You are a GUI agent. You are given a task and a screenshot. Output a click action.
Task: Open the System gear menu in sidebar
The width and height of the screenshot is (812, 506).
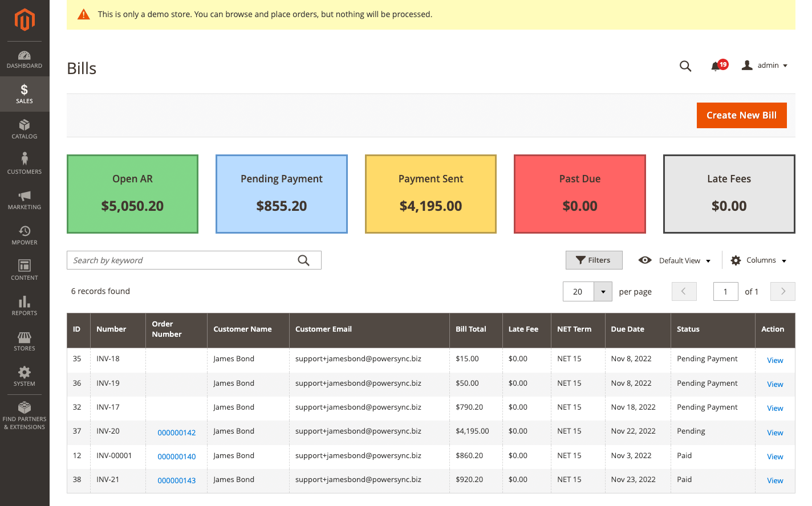25,377
